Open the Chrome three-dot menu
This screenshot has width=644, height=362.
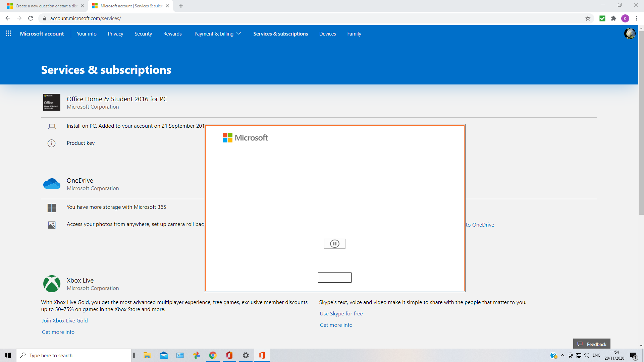(x=636, y=18)
